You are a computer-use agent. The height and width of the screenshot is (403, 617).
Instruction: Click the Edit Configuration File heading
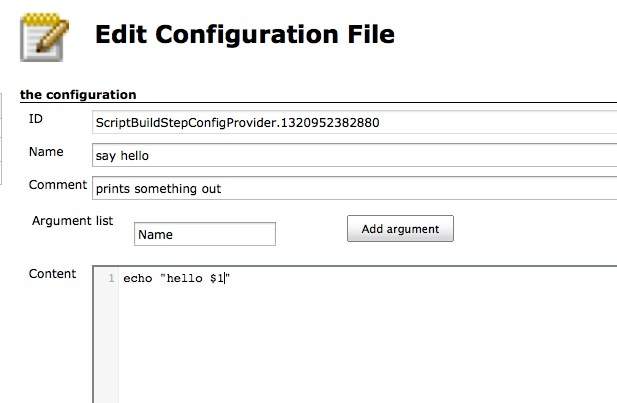[245, 34]
